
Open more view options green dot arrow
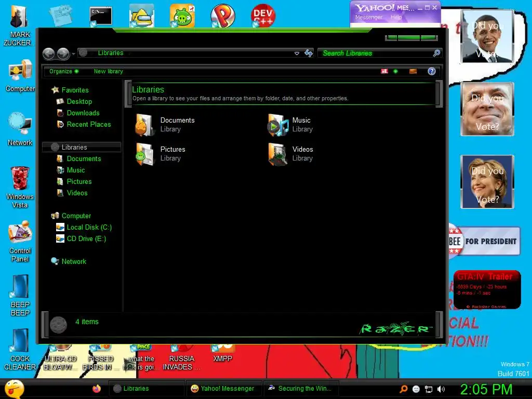point(395,71)
